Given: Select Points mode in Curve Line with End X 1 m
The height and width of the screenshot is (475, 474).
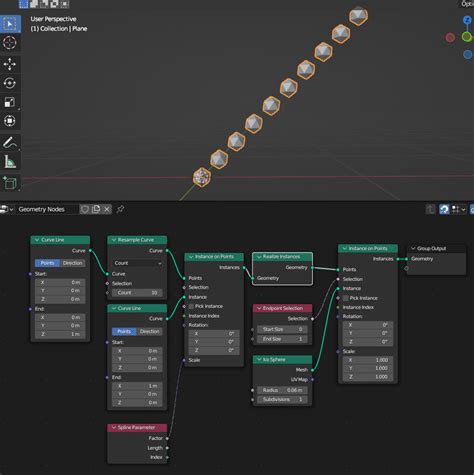Looking at the screenshot, I should tap(124, 331).
